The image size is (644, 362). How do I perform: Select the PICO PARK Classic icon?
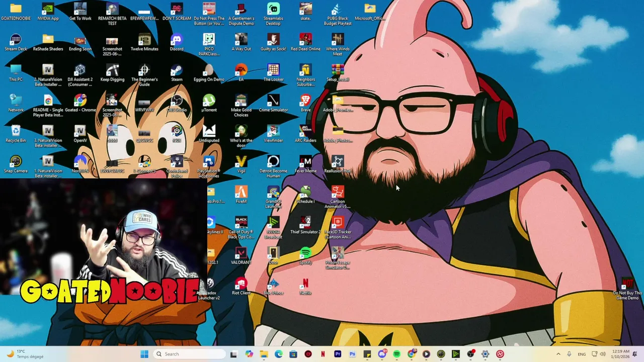[209, 45]
